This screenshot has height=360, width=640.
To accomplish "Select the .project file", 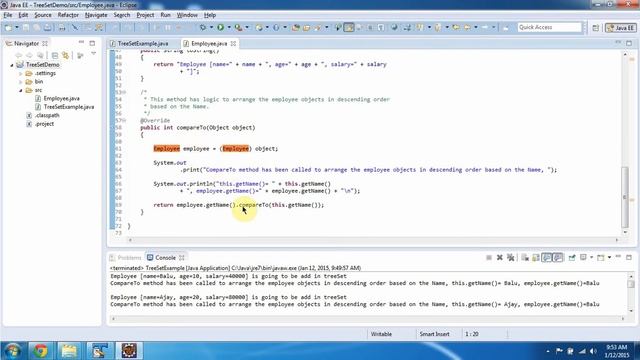I will (x=44, y=124).
